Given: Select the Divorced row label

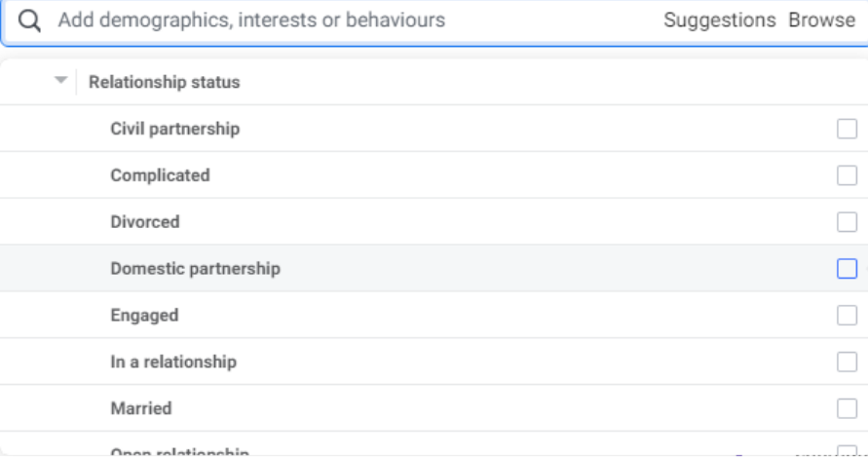Looking at the screenshot, I should tap(145, 222).
